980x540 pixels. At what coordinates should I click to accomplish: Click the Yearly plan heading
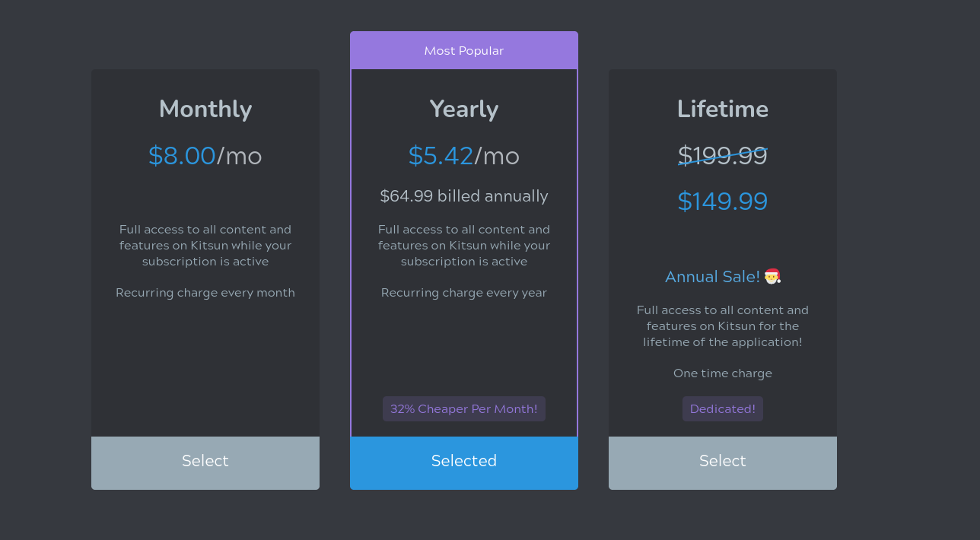click(464, 110)
